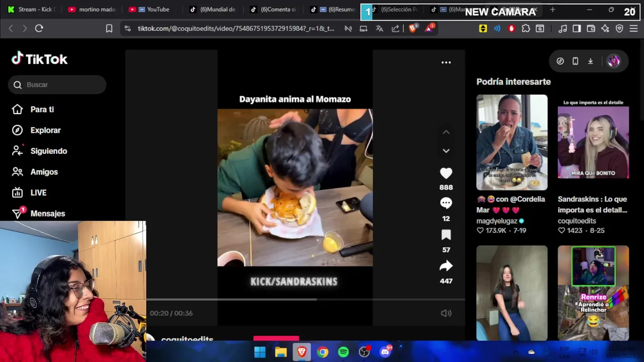Click the TikTok download desktop app icon
This screenshot has height=362, width=644.
coord(590,61)
